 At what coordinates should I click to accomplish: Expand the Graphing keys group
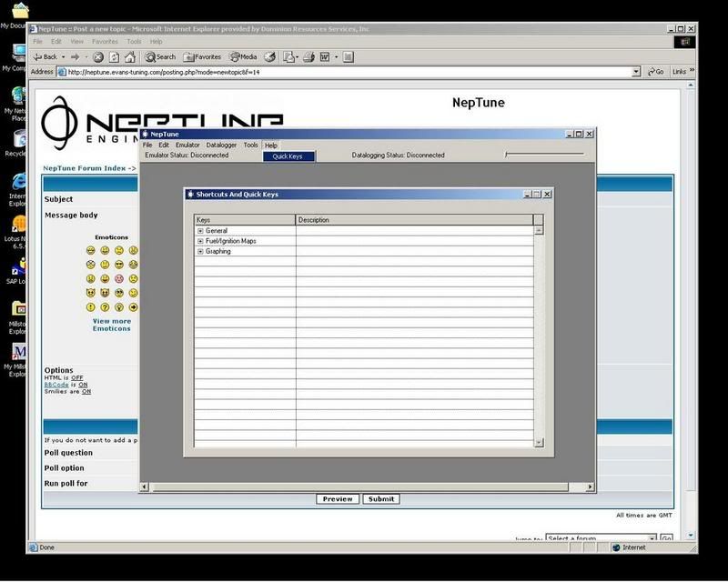coord(200,252)
